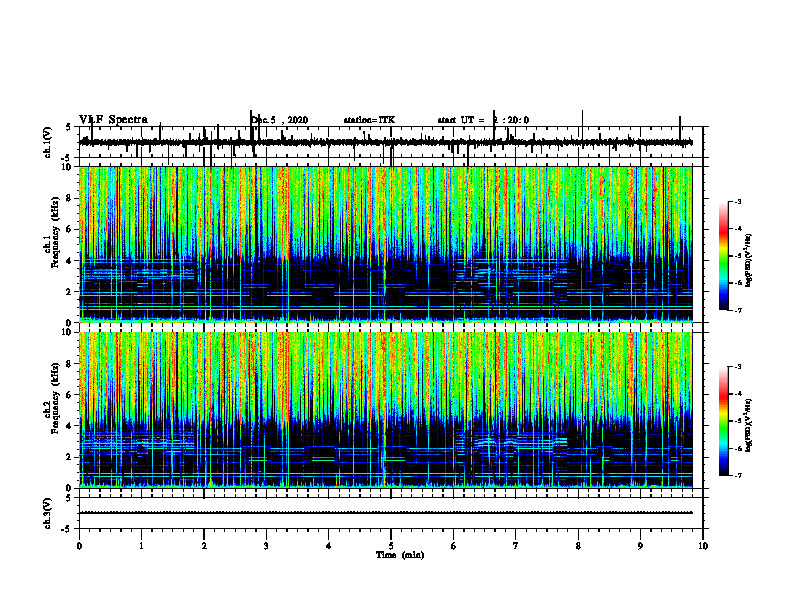Click the flat ch.3 voltage trace

click(386, 513)
